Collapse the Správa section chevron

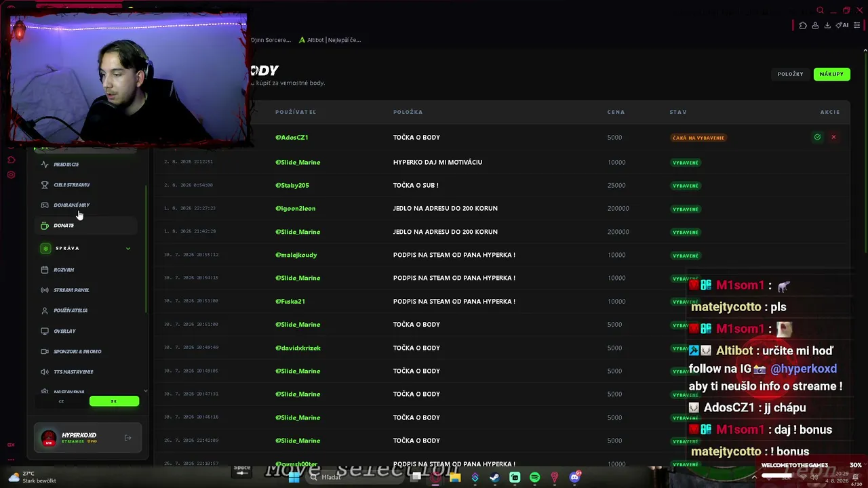tap(127, 249)
